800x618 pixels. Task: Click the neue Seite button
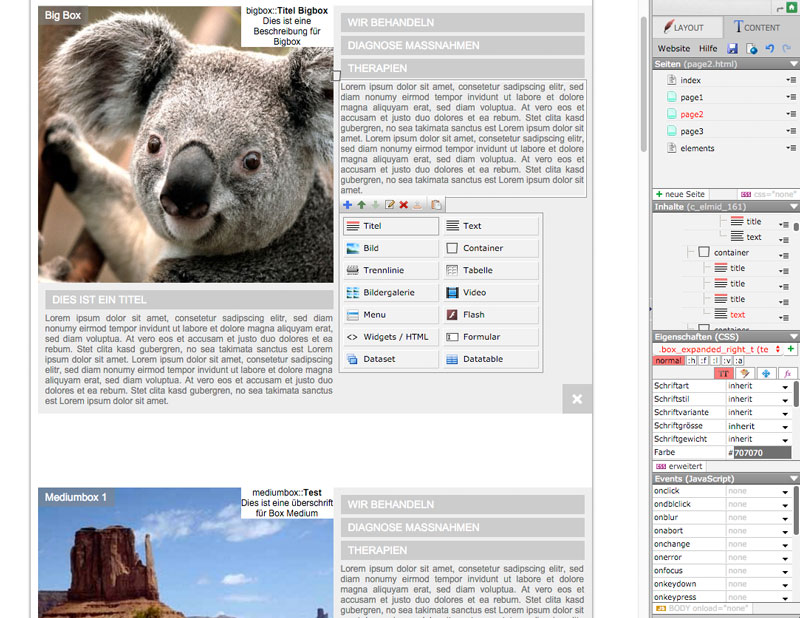[681, 194]
